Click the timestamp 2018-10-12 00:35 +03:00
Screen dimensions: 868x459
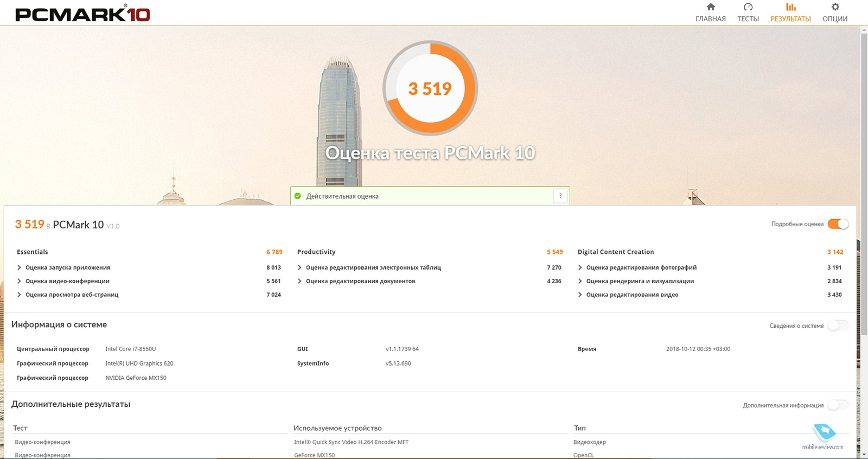pyautogui.click(x=698, y=349)
